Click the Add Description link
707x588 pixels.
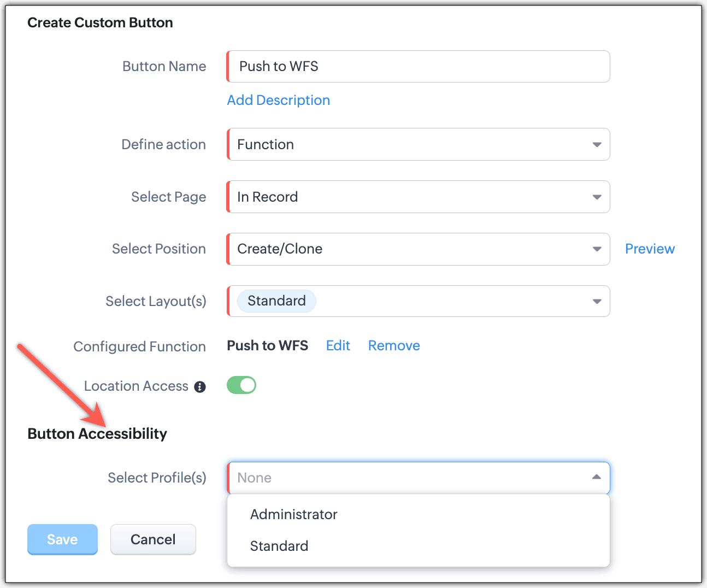(x=278, y=100)
